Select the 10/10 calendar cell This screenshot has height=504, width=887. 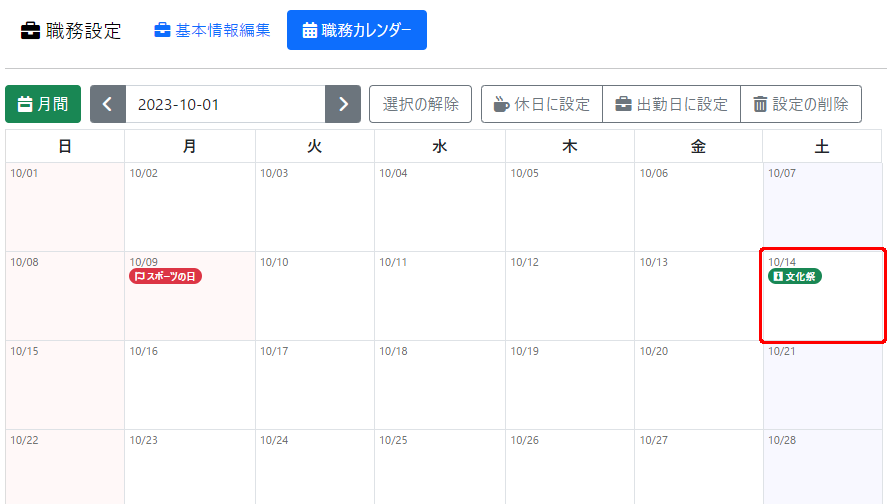[x=315, y=296]
